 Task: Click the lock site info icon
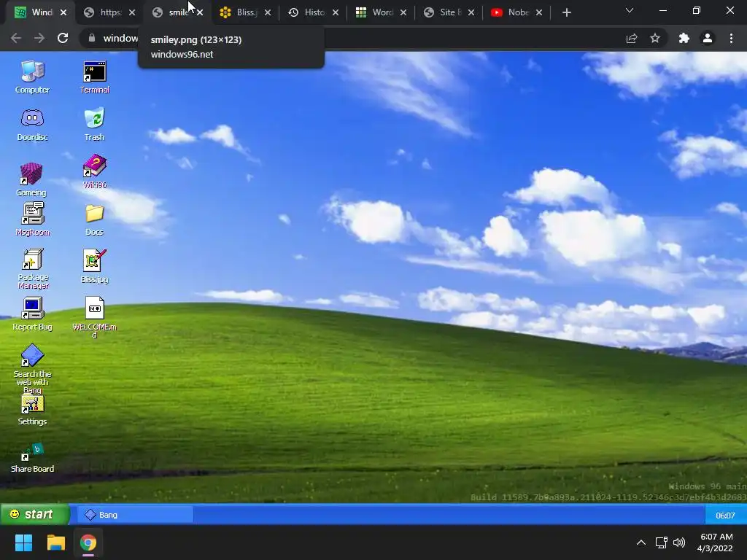[91, 38]
